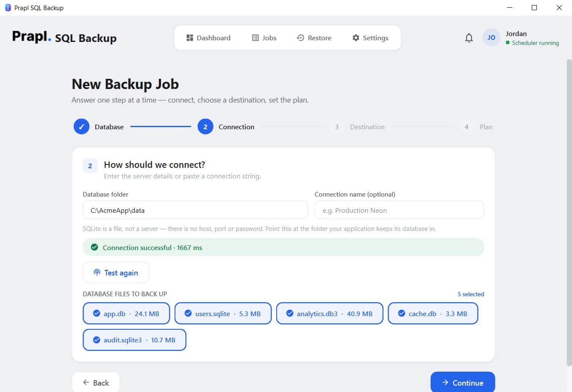Click the Jordan user name

[516, 33]
